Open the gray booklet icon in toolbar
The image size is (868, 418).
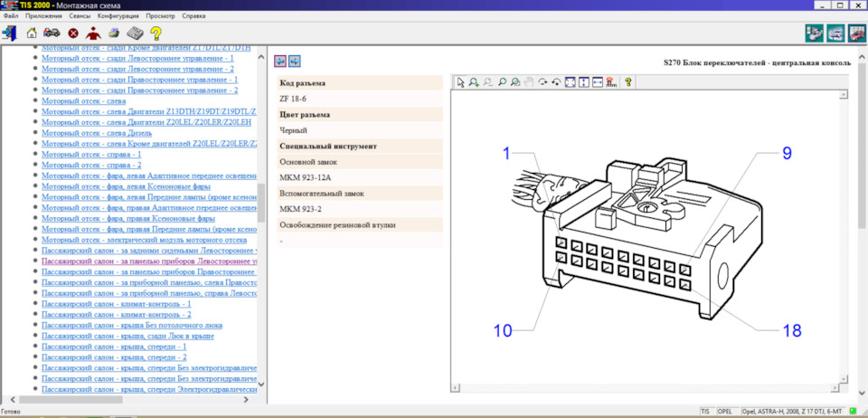click(x=135, y=33)
